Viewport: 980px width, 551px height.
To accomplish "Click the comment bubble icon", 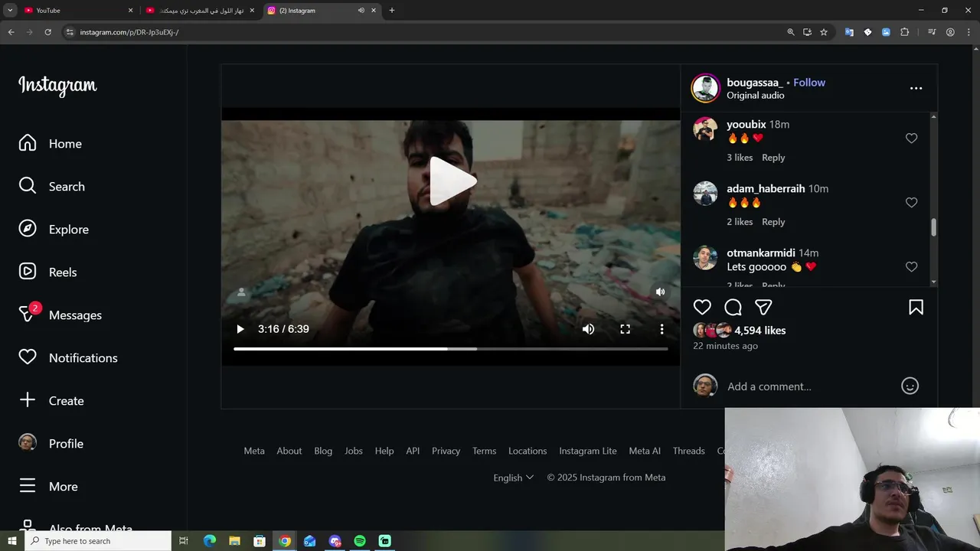I will tap(733, 307).
